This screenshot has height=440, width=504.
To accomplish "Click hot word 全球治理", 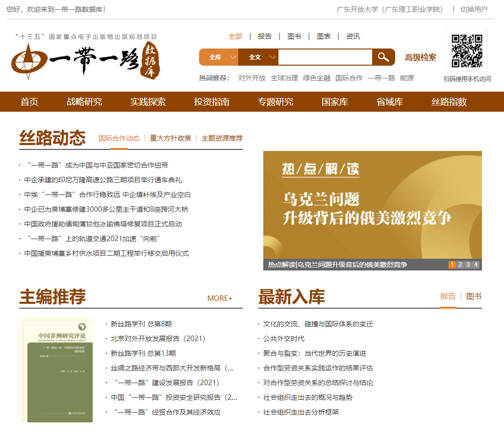I will (284, 78).
